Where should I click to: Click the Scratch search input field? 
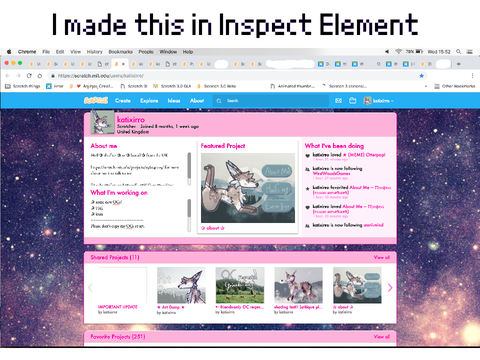[271, 101]
